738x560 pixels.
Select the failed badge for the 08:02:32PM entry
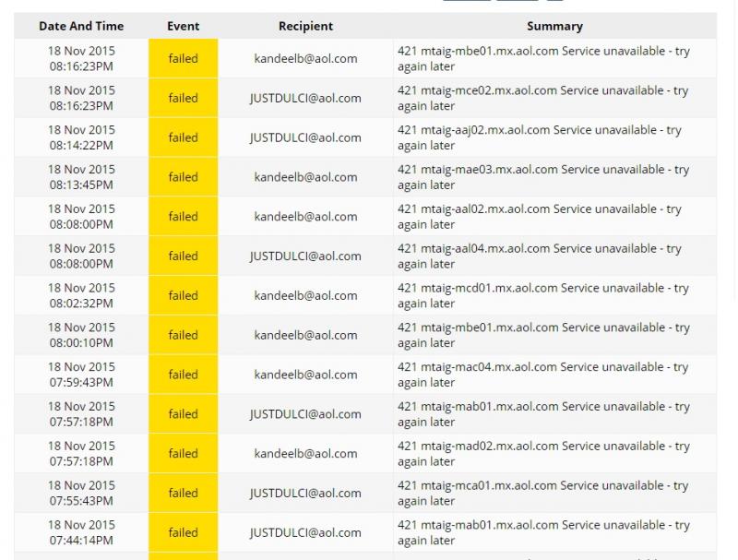[183, 295]
